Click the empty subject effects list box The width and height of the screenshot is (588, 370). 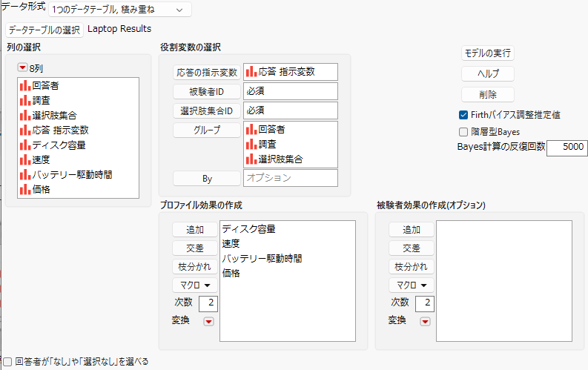pos(504,281)
